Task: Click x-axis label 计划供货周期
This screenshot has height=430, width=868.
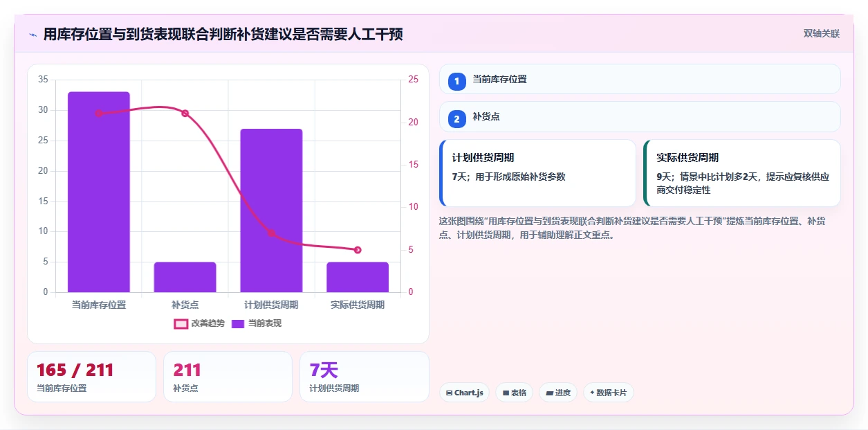Action: click(x=271, y=305)
